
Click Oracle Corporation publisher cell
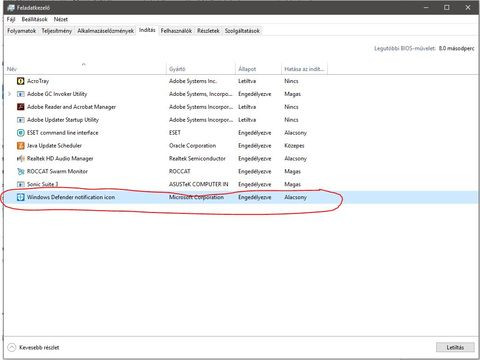click(x=192, y=146)
